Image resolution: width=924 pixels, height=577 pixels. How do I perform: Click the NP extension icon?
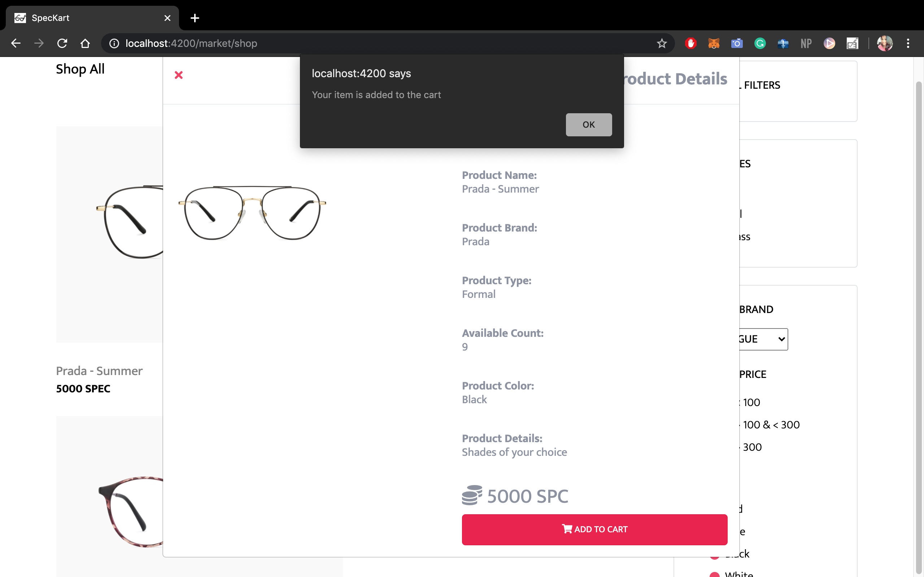806,44
